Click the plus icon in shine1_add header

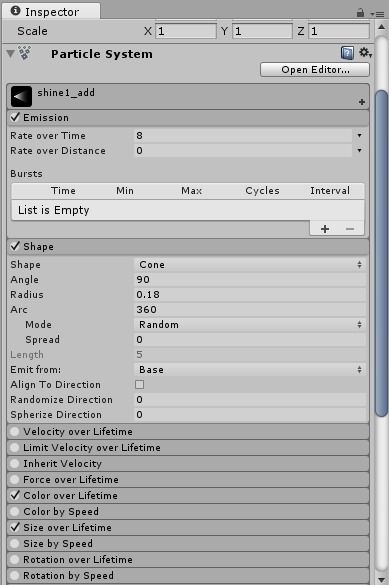click(x=361, y=102)
